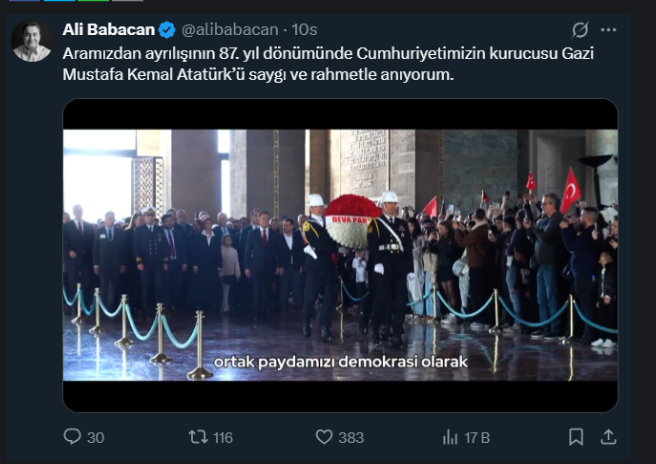Click the Ali Babacan display name
Screen dimensions: 656x464
108,30
